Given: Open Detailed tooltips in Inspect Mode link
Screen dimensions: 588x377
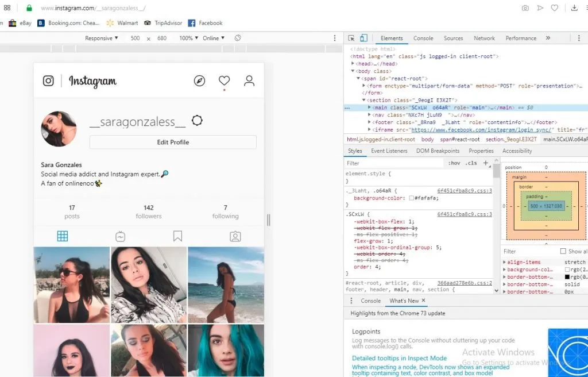Looking at the screenshot, I should click(x=400, y=358).
